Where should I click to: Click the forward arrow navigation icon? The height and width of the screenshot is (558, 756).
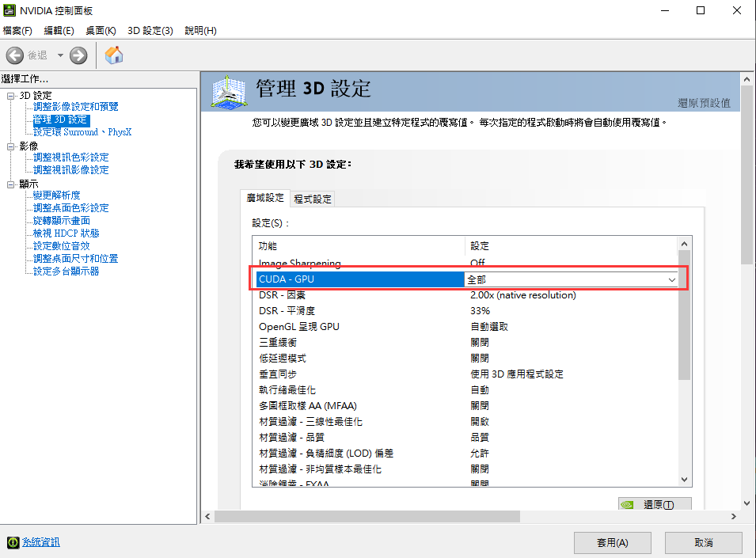tap(78, 55)
